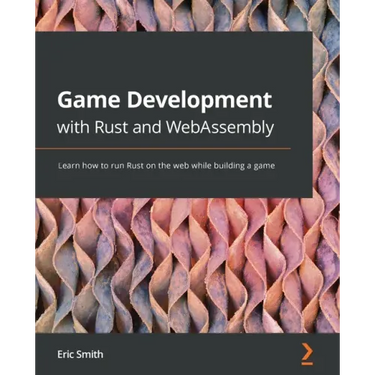
Task: Click the title 'Game Development'
Action: click(x=164, y=100)
